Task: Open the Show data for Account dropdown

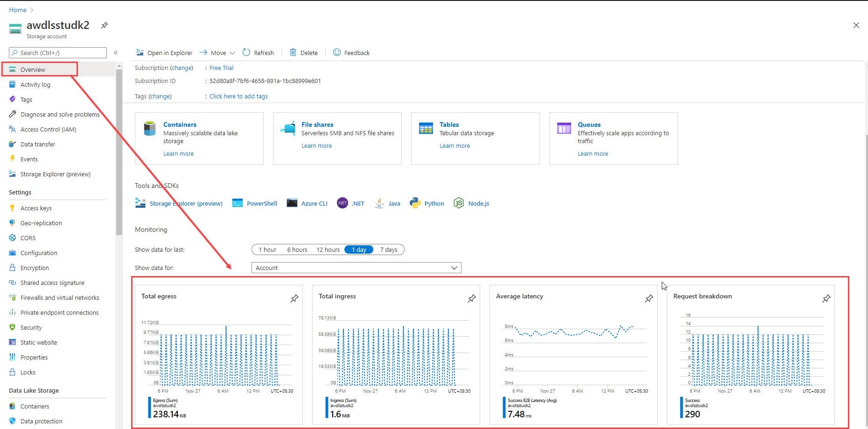Action: click(356, 268)
